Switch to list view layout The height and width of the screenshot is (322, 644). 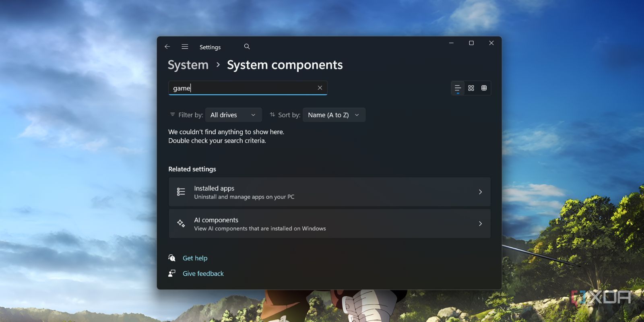(458, 88)
